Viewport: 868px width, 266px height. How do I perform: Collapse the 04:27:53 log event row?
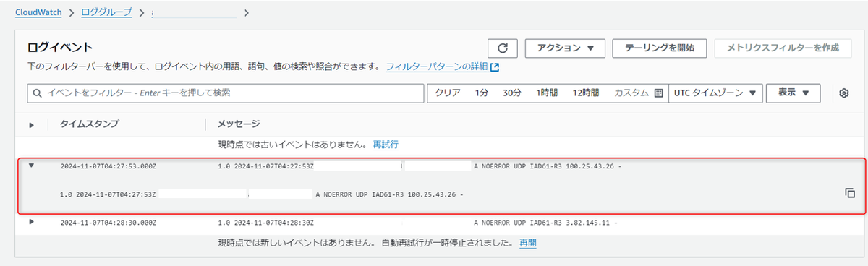(31, 166)
